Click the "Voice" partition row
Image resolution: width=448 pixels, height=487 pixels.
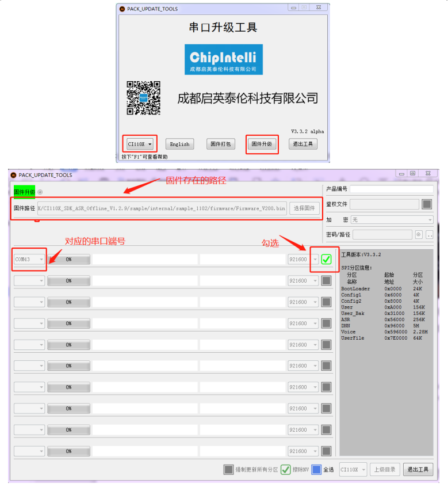[384, 332]
